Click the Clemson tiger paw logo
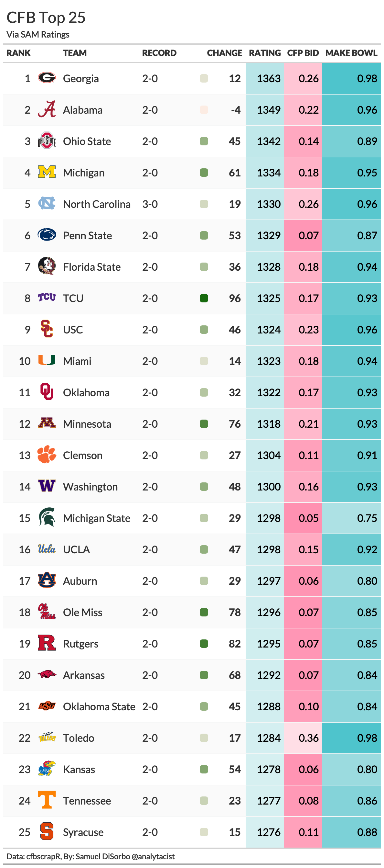384x868 pixels. [x=47, y=455]
